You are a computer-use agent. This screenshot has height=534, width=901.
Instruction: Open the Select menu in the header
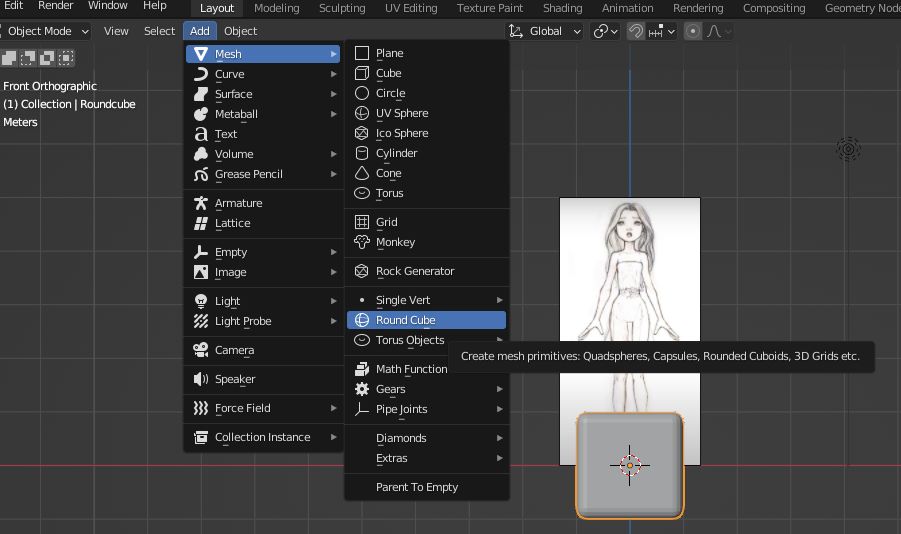[159, 31]
